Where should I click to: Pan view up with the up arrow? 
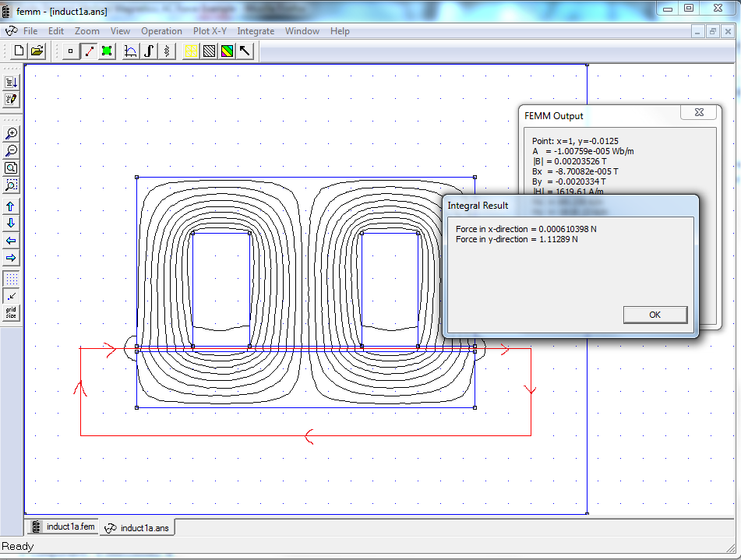tap(11, 206)
